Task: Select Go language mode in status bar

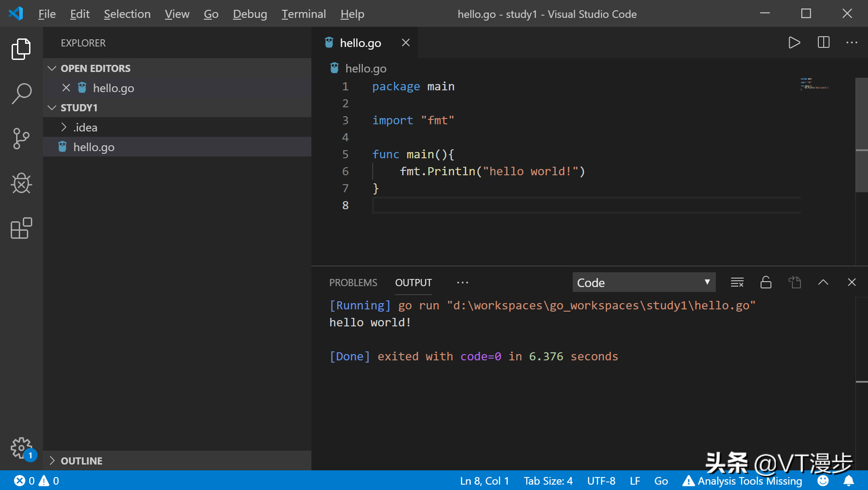Action: coord(661,481)
